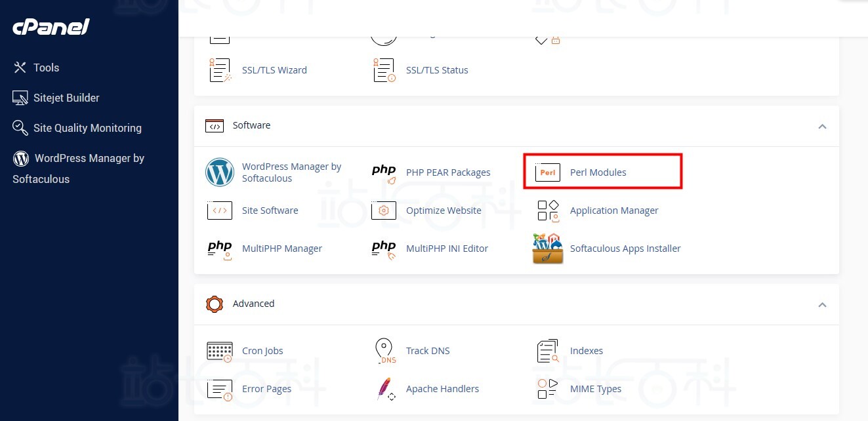
Task: Open the Cron Jobs link
Action: [262, 351]
